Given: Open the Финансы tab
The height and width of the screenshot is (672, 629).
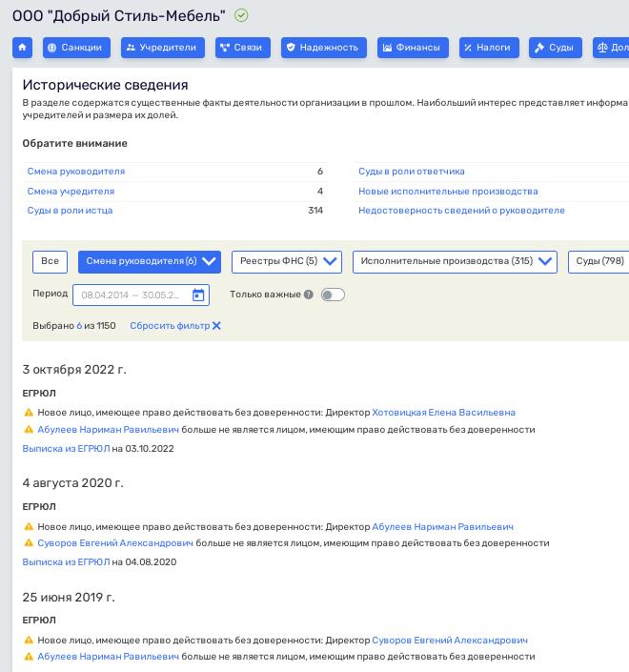Looking at the screenshot, I should (x=413, y=47).
